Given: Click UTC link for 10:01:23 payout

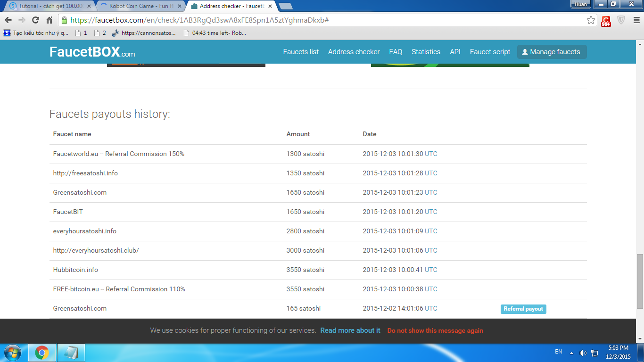Looking at the screenshot, I should coord(431,192).
